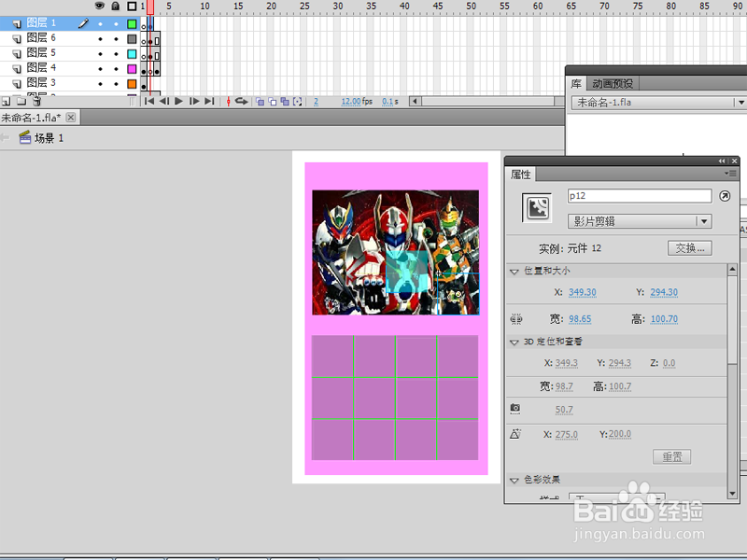Click the instance name field containing p12

640,196
